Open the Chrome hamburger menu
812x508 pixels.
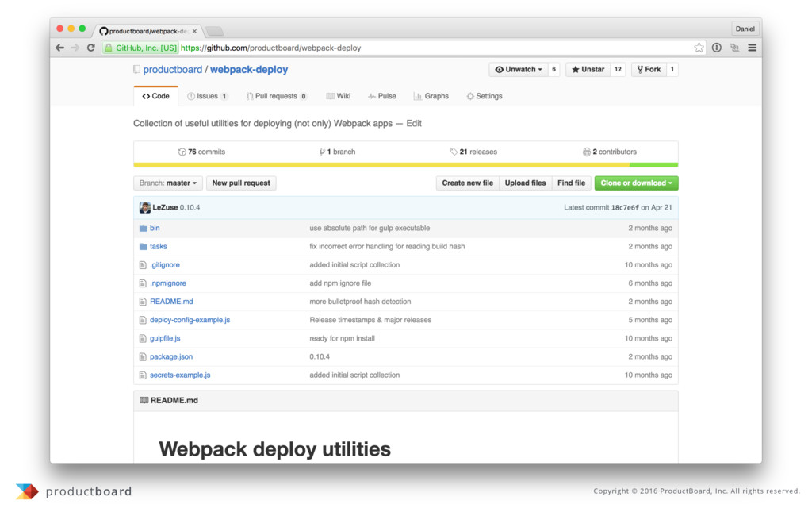point(753,48)
